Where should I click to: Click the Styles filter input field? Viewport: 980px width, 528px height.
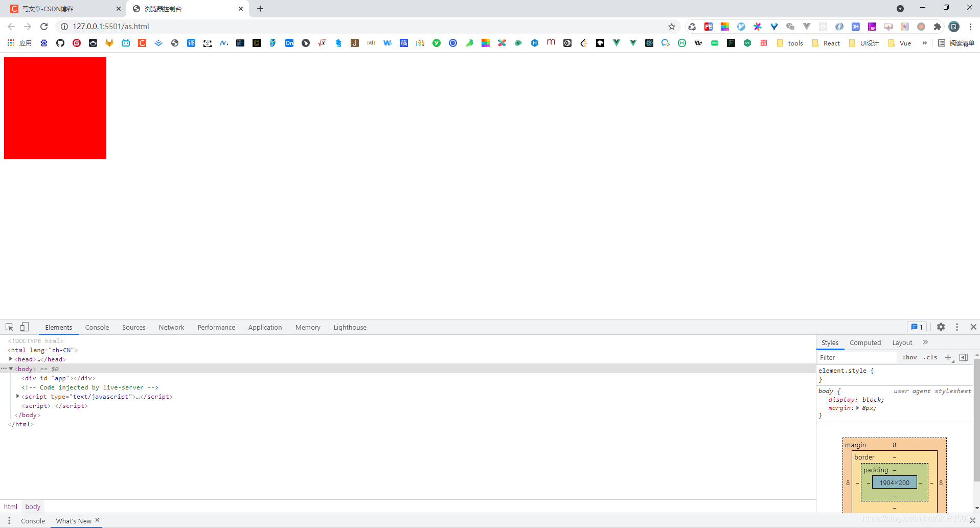pos(857,357)
